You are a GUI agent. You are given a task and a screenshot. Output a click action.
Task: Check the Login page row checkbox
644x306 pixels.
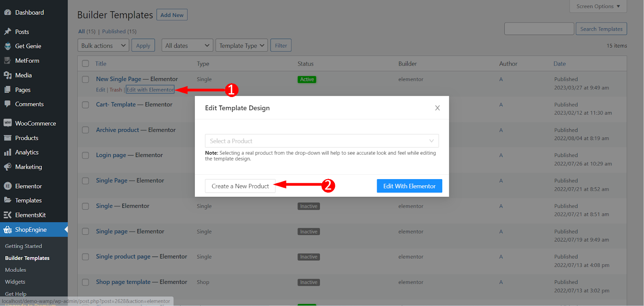pos(85,155)
